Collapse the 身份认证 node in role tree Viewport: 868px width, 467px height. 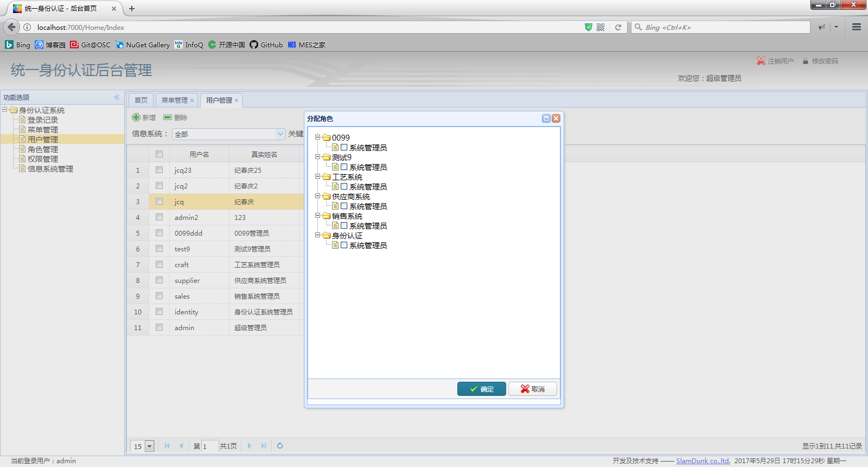pos(318,235)
